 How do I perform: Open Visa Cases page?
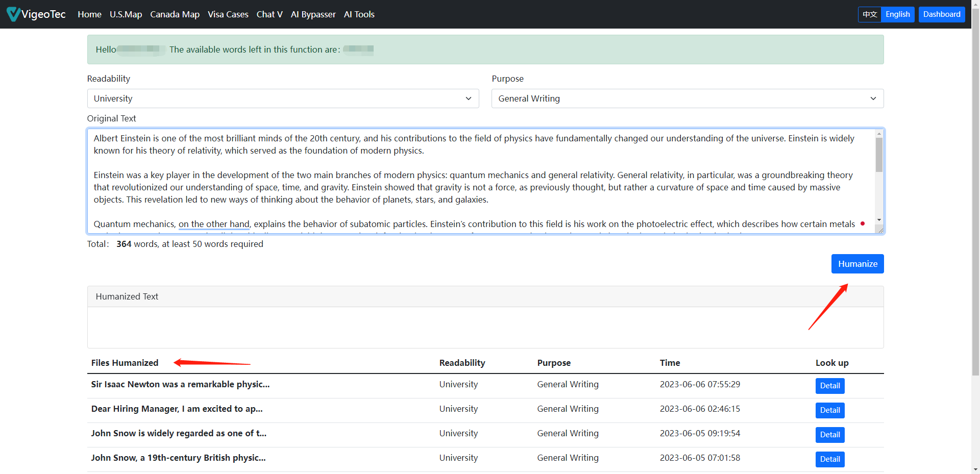click(228, 14)
